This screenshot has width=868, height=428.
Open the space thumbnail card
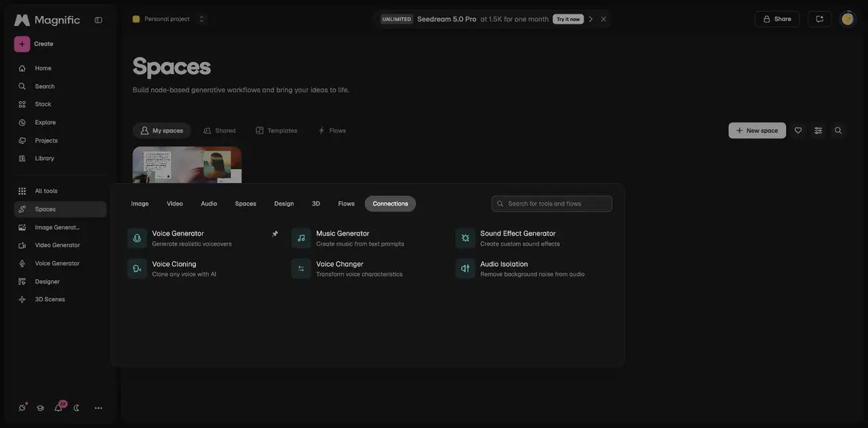pyautogui.click(x=187, y=165)
